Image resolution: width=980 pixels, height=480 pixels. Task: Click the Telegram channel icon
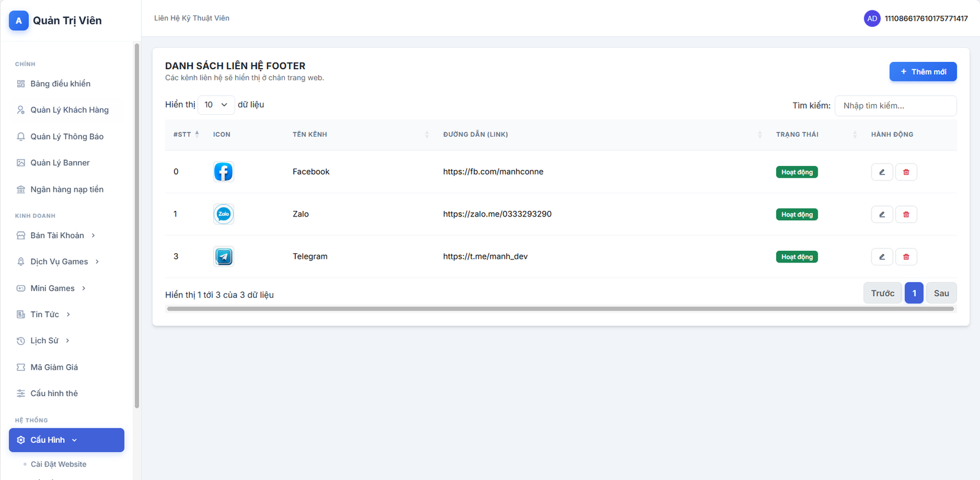224,256
